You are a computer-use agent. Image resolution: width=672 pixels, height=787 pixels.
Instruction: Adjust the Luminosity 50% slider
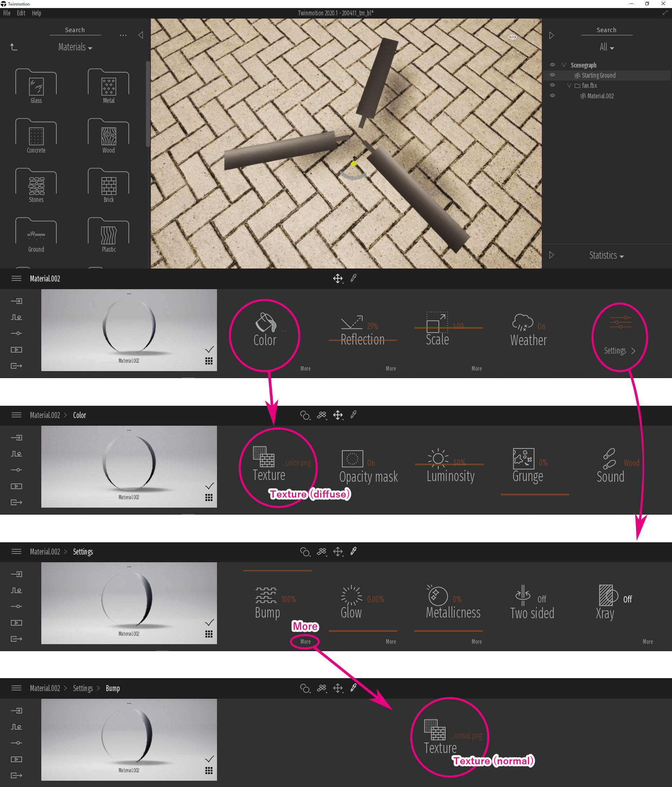pos(449,464)
